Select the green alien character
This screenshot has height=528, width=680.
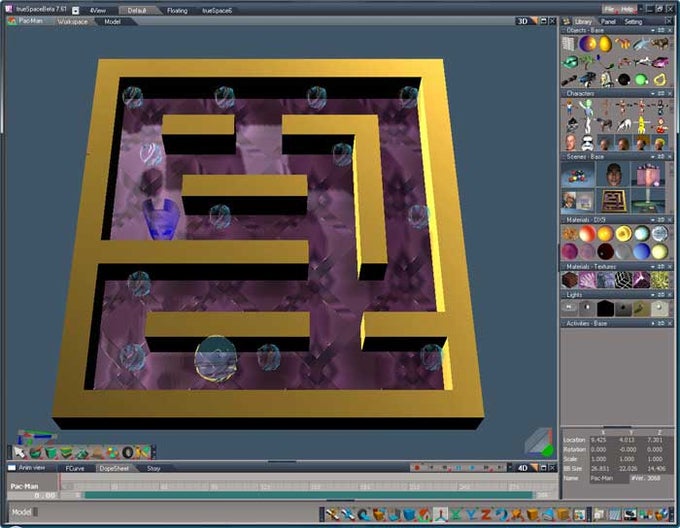[587, 107]
